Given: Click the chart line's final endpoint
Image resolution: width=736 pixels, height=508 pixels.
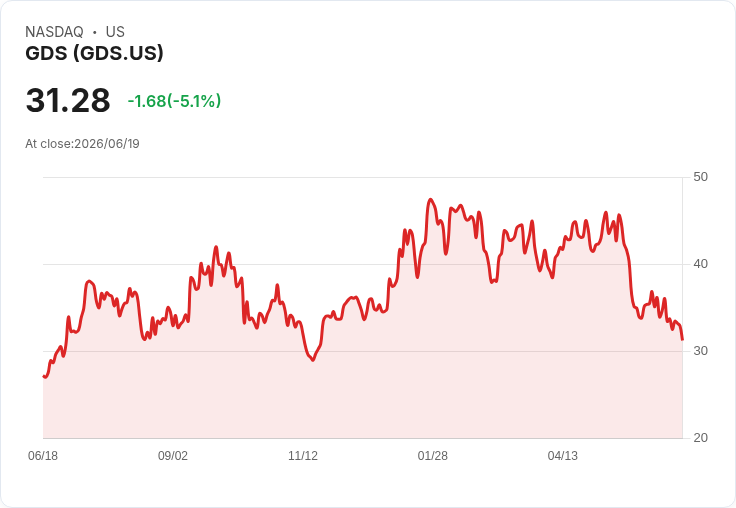Looking at the screenshot, I should 682,339.
